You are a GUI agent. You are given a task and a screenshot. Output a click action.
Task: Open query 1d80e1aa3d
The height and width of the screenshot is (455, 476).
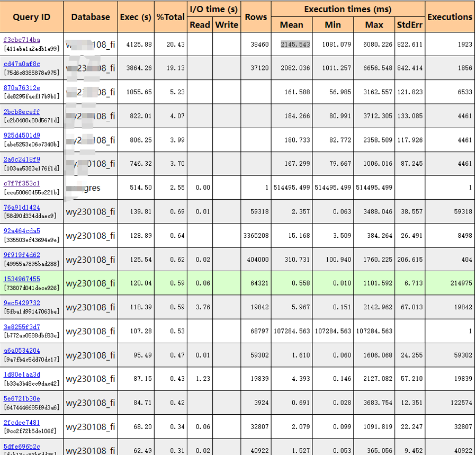tap(22, 375)
